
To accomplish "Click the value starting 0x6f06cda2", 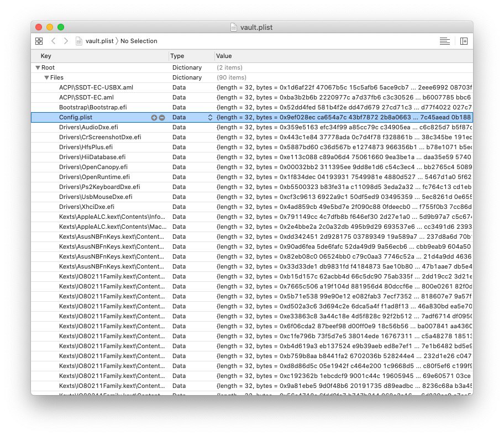I will [344, 327].
